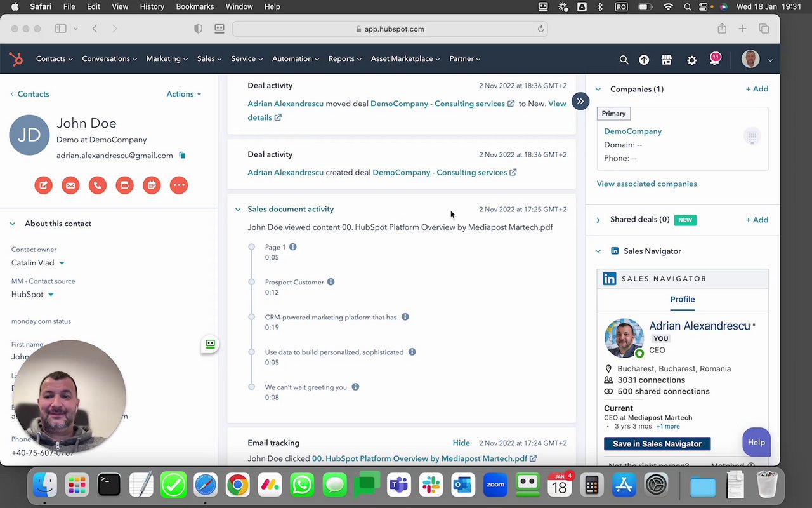Screen dimensions: 812x508
Task: Create a note for John Doe
Action: (43, 185)
